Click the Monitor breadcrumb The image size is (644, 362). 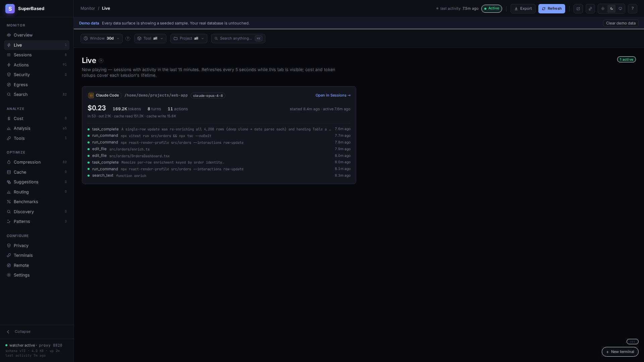tap(88, 8)
